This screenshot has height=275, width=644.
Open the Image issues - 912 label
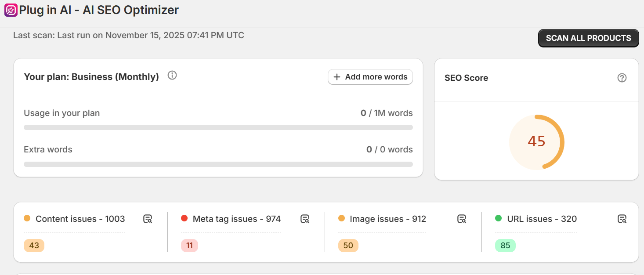coord(387,219)
